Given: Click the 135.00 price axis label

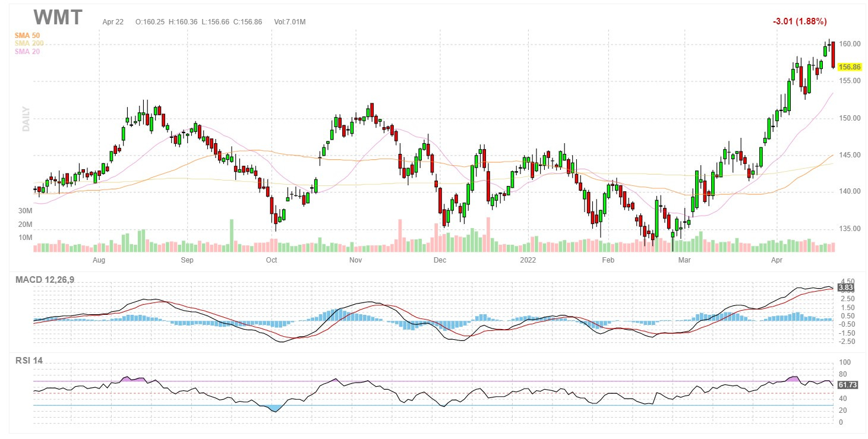Looking at the screenshot, I should pos(850,229).
